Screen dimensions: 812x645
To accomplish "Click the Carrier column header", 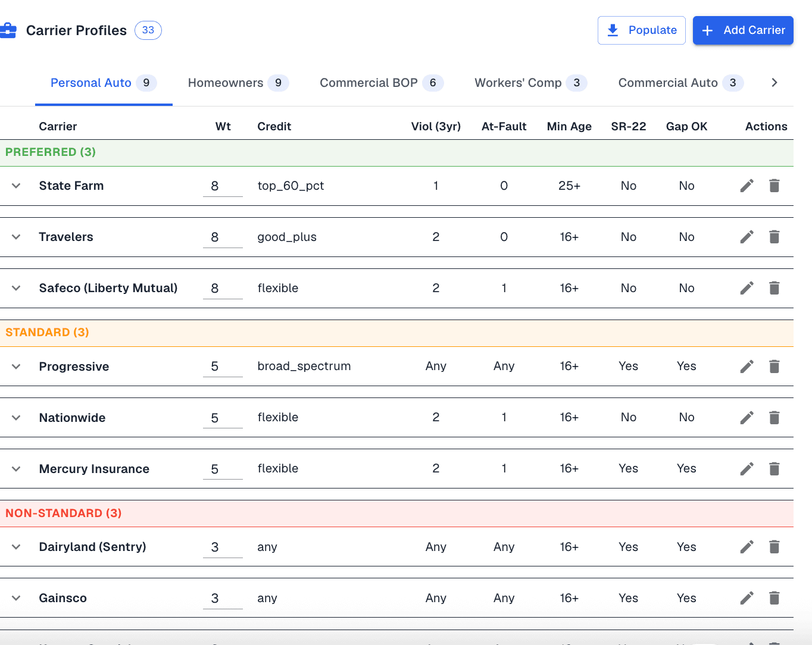I will click(58, 126).
